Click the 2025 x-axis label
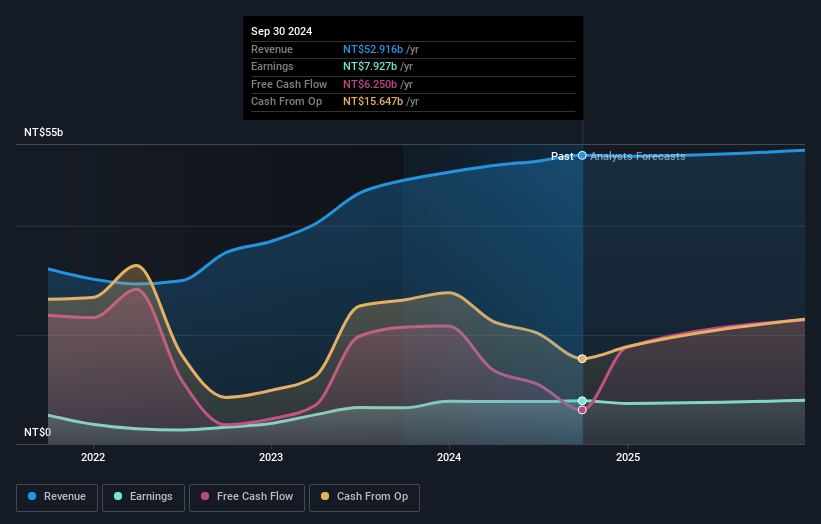Viewport: 821px width, 524px height. pos(628,457)
